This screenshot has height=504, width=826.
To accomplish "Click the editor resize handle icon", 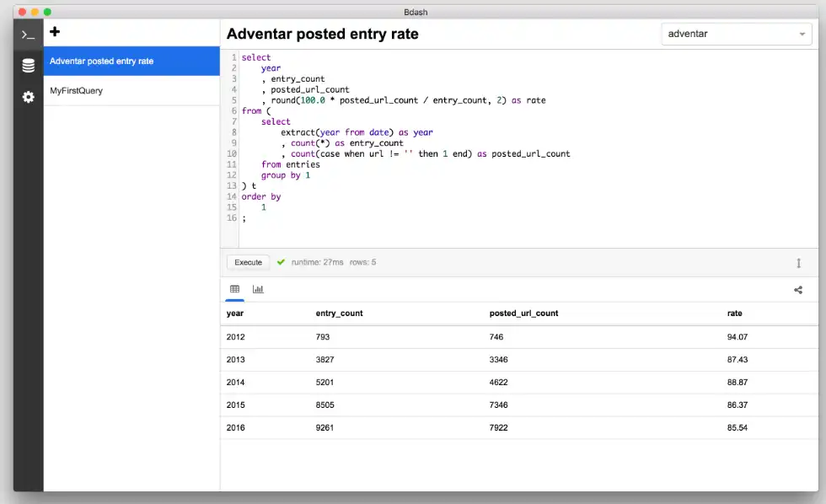I will 799,263.
